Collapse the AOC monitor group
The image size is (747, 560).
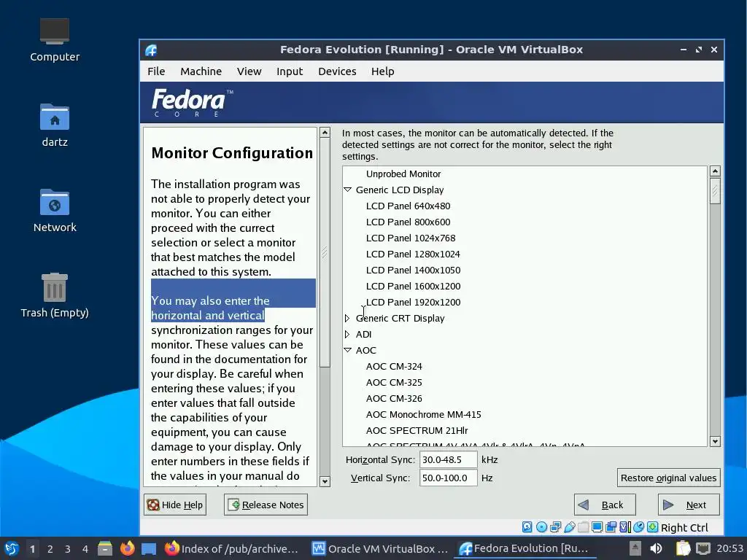(347, 350)
